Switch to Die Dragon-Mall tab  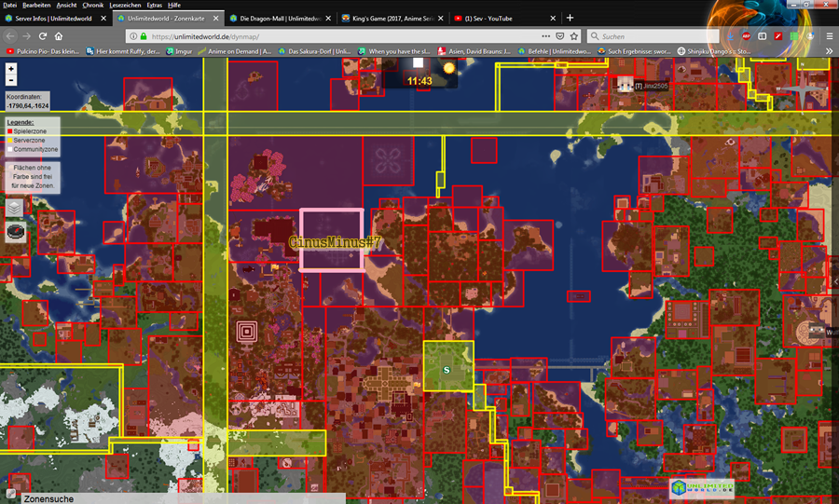(x=281, y=19)
